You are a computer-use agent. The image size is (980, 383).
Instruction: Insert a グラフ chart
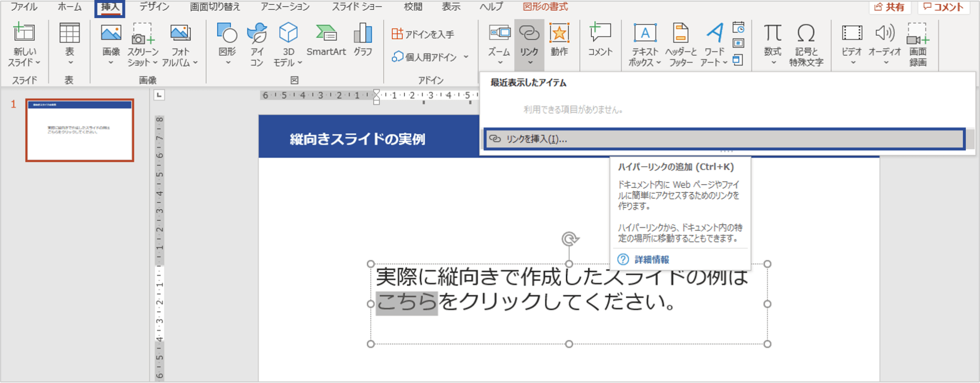pos(363,40)
